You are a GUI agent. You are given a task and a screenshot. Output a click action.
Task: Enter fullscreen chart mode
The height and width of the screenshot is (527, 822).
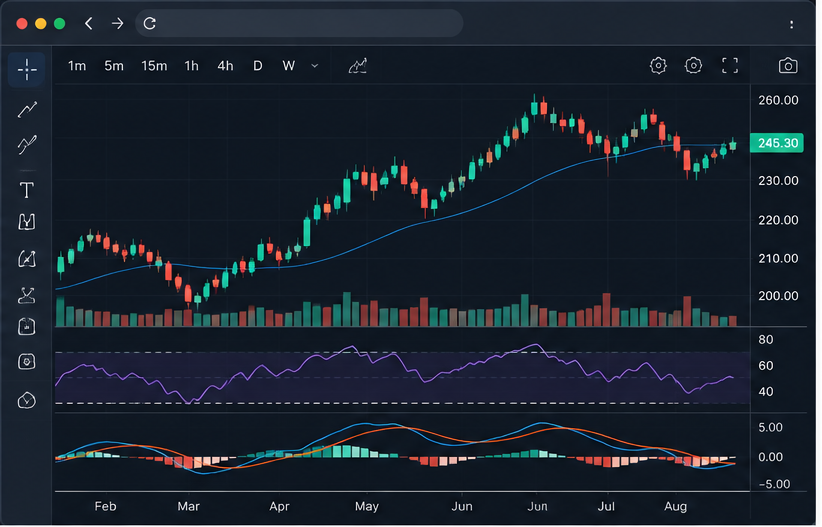click(730, 66)
